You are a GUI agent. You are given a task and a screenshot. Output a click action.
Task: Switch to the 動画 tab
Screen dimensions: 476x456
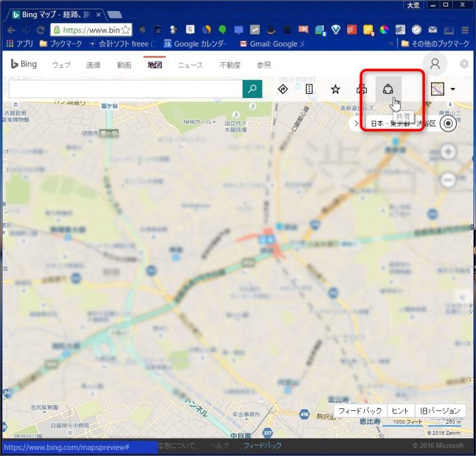tap(124, 65)
